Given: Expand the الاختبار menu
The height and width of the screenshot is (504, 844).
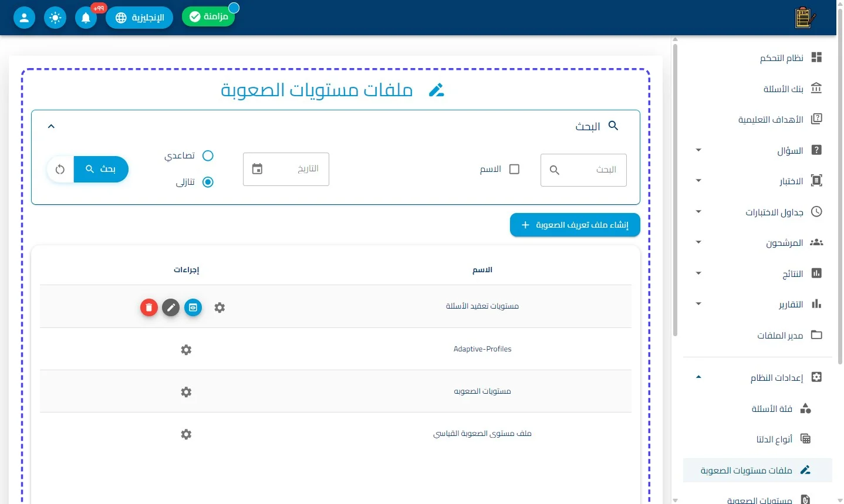Looking at the screenshot, I should 698,181.
